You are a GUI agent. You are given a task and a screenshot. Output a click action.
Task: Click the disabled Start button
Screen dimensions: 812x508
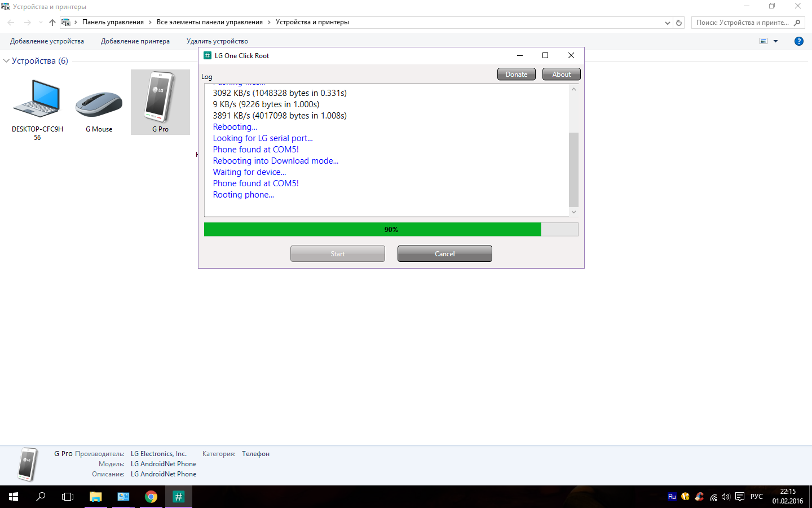[x=338, y=254]
